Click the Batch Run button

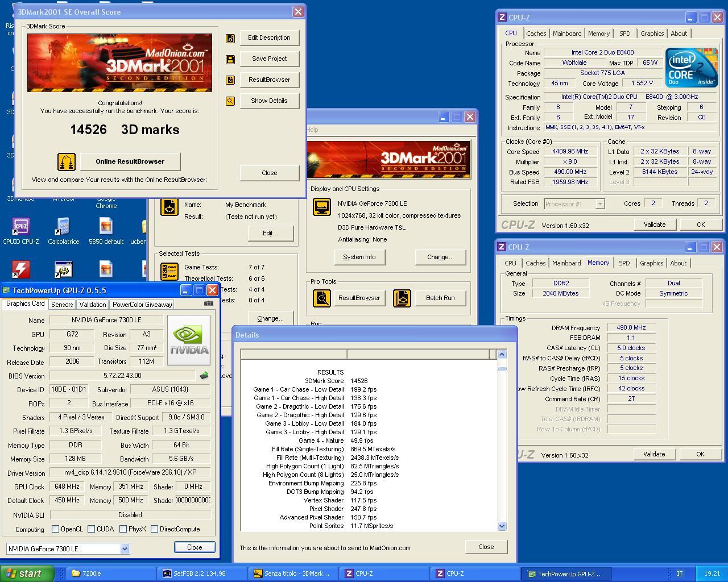[440, 298]
